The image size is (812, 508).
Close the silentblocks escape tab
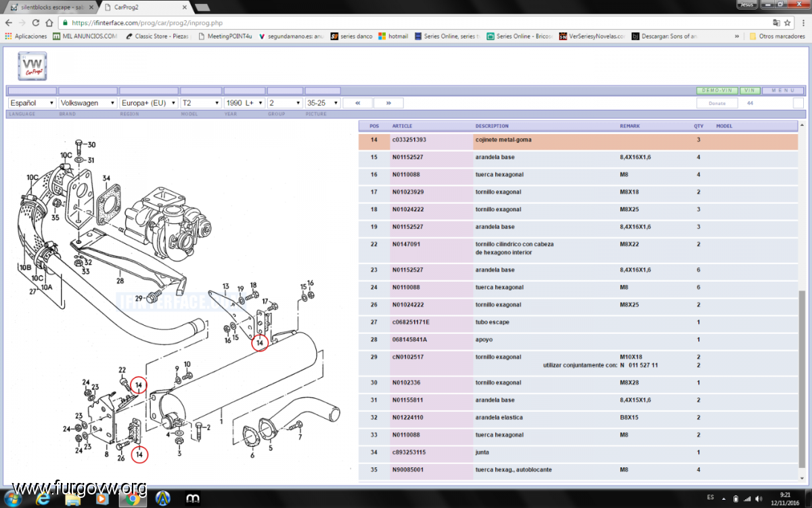[x=91, y=6]
